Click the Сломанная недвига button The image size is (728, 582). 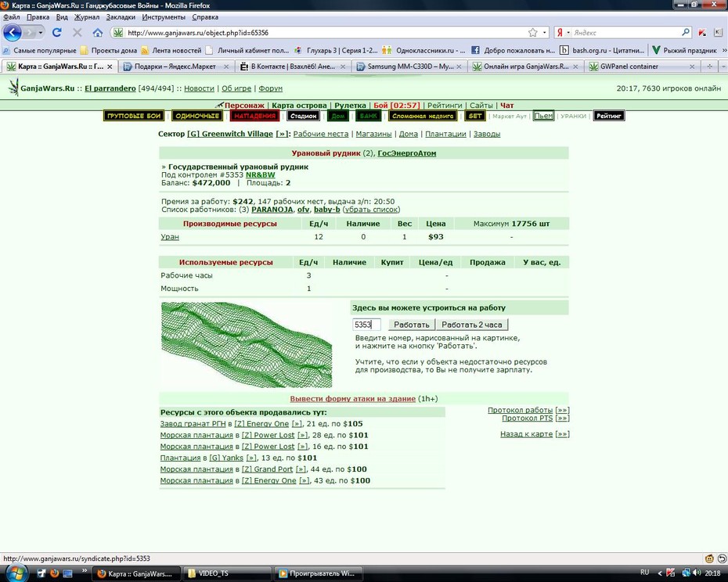[423, 116]
